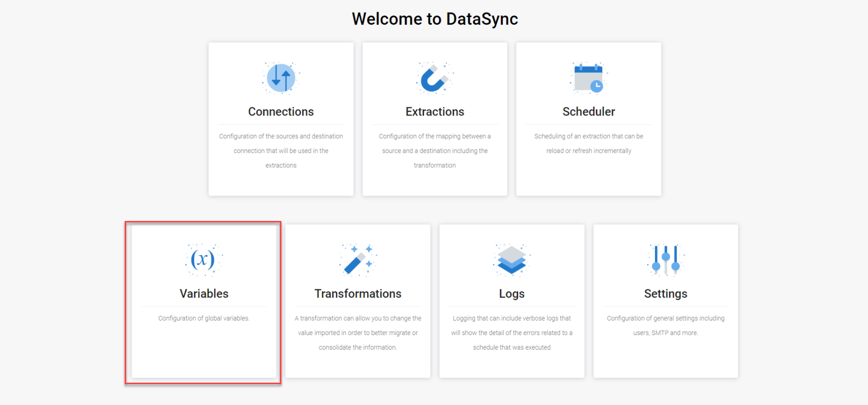Screen dimensions: 868x405
Task: Click the Connections card description text
Action: [x=281, y=151]
